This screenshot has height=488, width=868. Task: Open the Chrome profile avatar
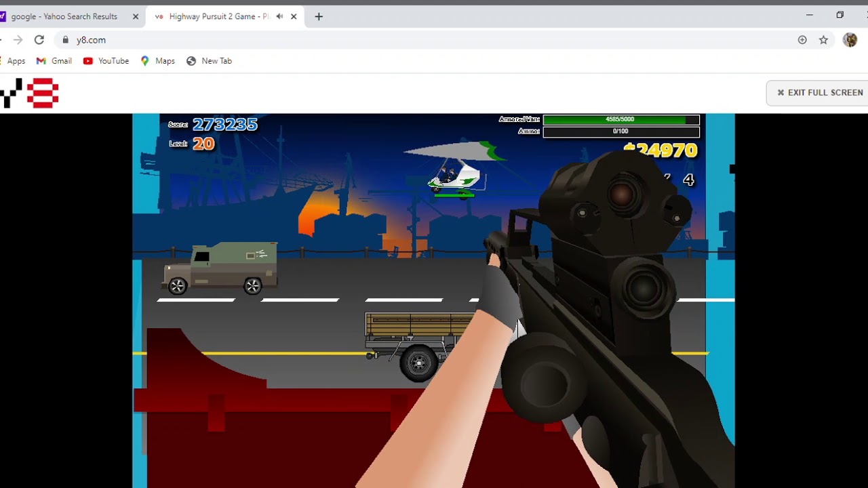(x=850, y=40)
